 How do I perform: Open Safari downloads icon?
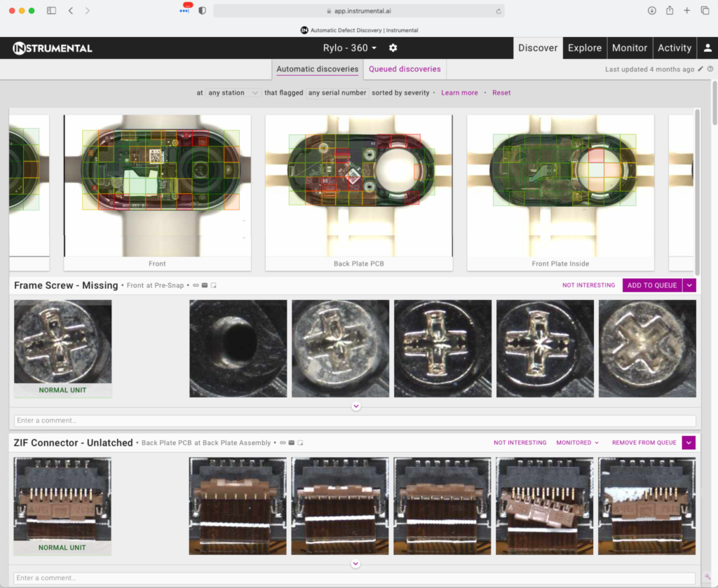click(651, 11)
